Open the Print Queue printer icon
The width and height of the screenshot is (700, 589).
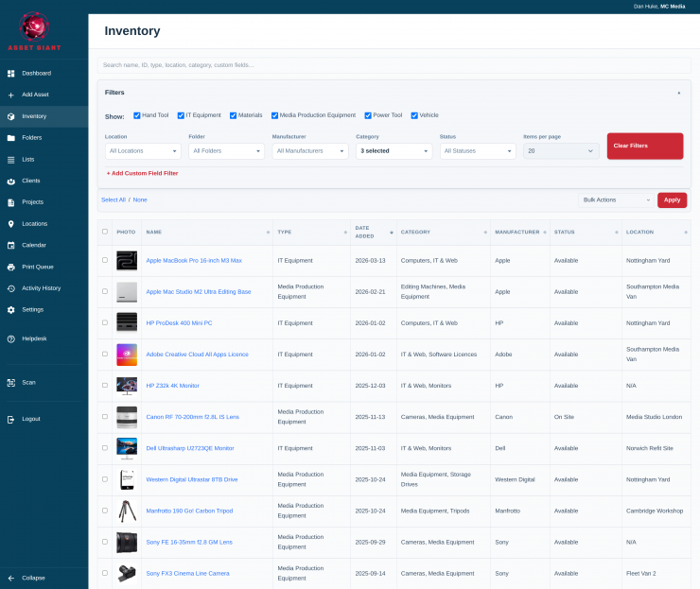11,267
